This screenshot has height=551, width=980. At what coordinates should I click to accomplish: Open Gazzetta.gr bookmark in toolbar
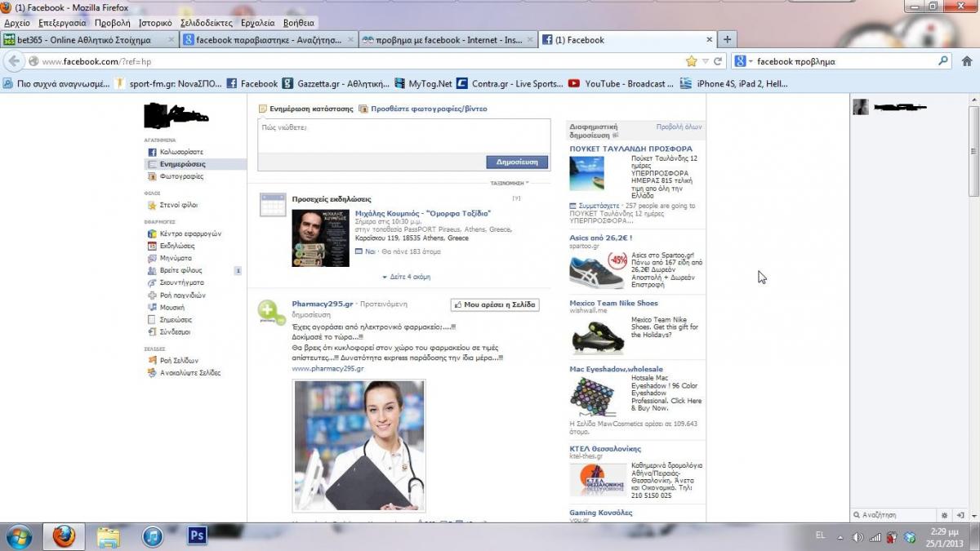[x=336, y=83]
